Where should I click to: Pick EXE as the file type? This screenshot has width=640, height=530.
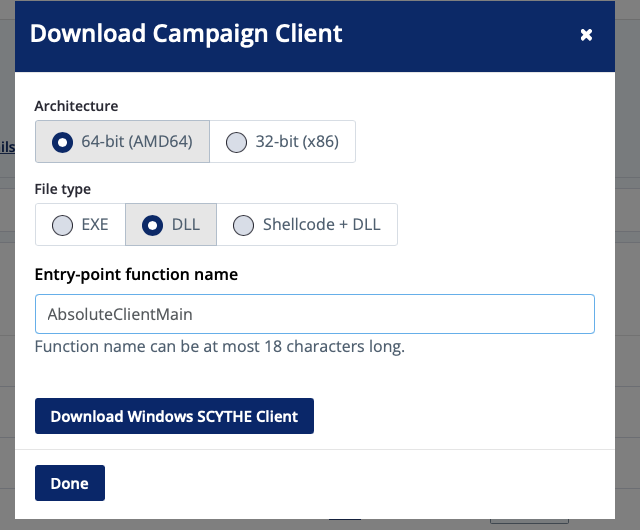[80, 225]
